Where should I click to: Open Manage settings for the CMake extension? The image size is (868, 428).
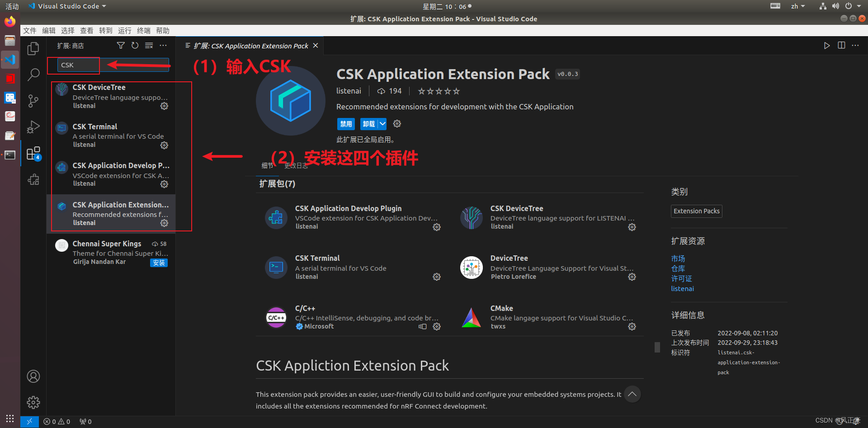632,326
